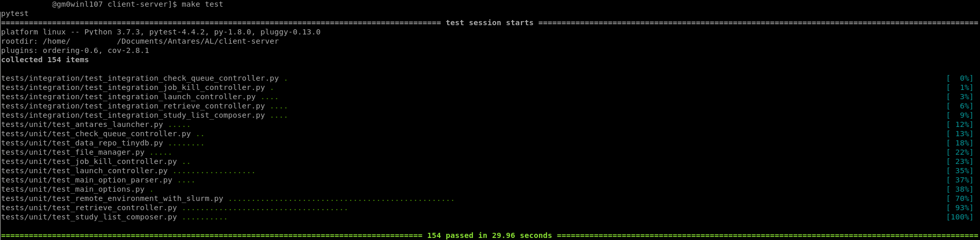980x240 pixels.
Task: Click tests/unit/test_study_list_composer.py line
Action: tap(114, 217)
